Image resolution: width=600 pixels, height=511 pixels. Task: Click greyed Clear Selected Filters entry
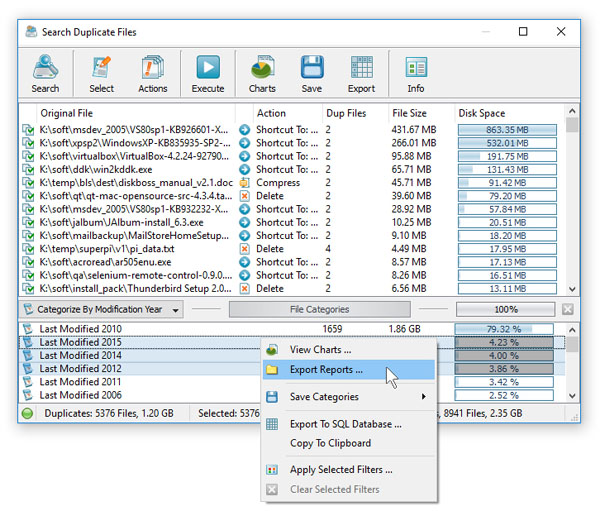(349, 490)
